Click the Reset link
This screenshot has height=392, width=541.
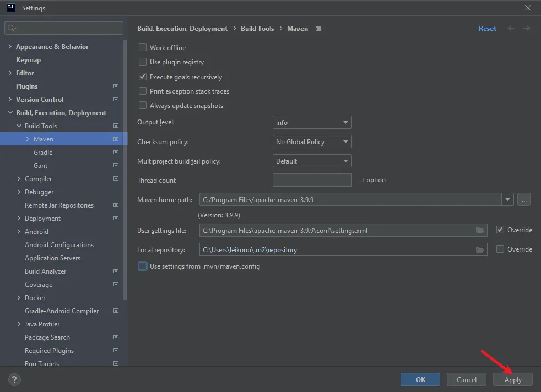click(487, 29)
